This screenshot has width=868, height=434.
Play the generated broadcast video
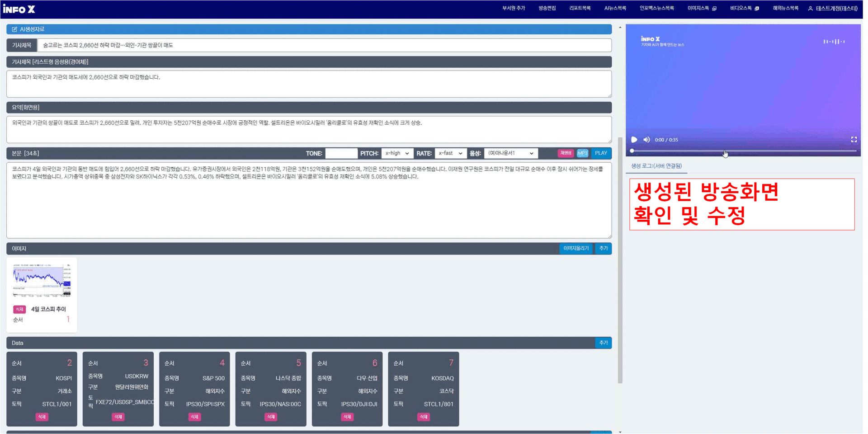634,140
